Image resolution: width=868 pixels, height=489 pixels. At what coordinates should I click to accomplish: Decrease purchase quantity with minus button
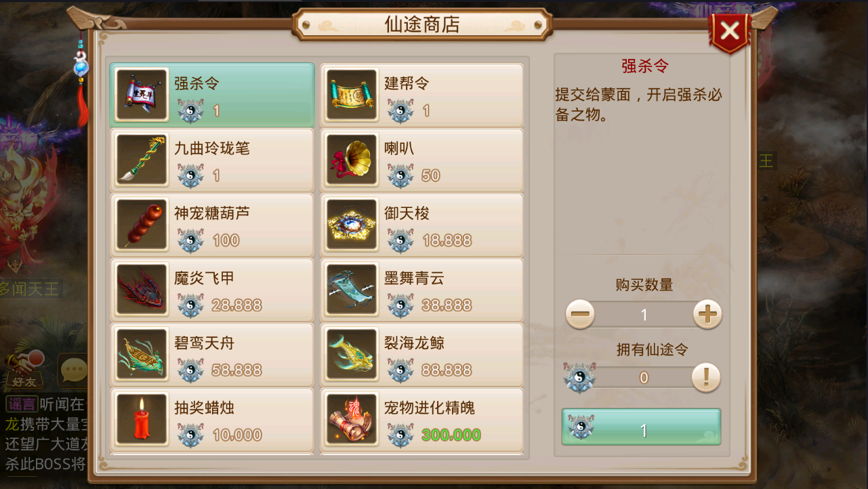(580, 314)
